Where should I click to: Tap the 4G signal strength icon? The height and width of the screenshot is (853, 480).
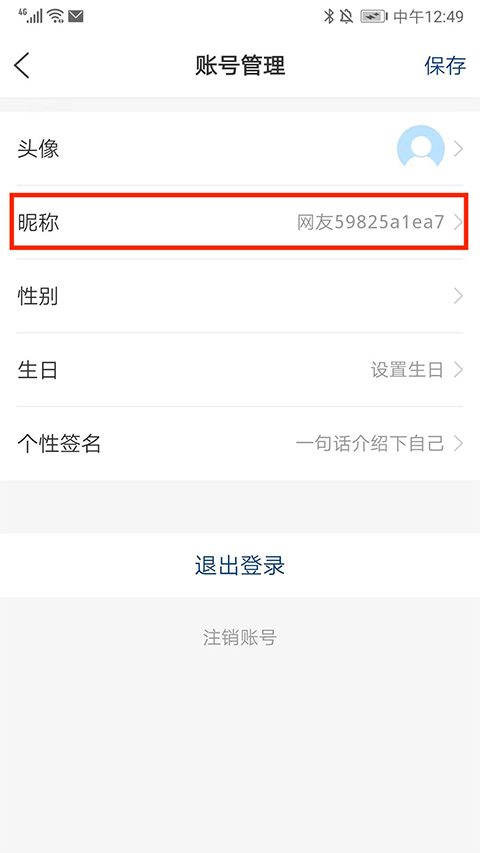pyautogui.click(x=30, y=16)
